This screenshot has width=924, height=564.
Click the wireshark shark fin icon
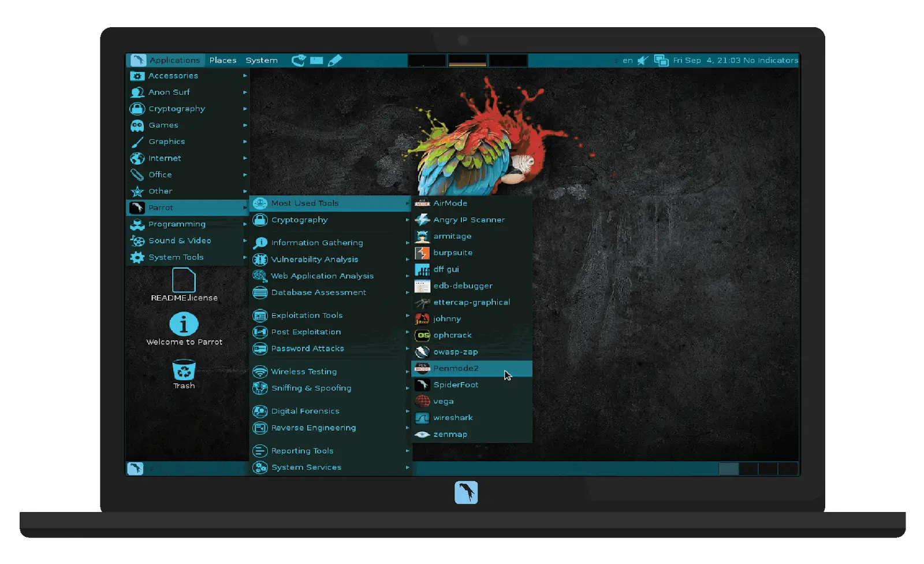(422, 418)
